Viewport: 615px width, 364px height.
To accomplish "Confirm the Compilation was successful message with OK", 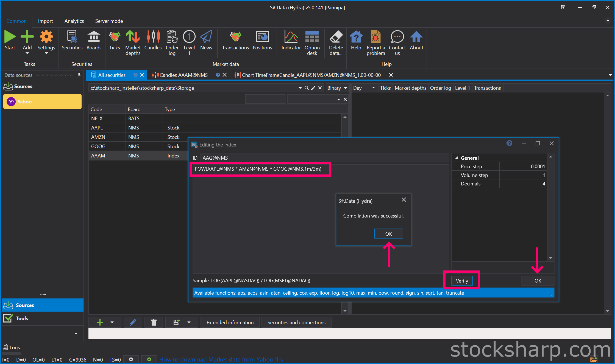I will coord(388,234).
